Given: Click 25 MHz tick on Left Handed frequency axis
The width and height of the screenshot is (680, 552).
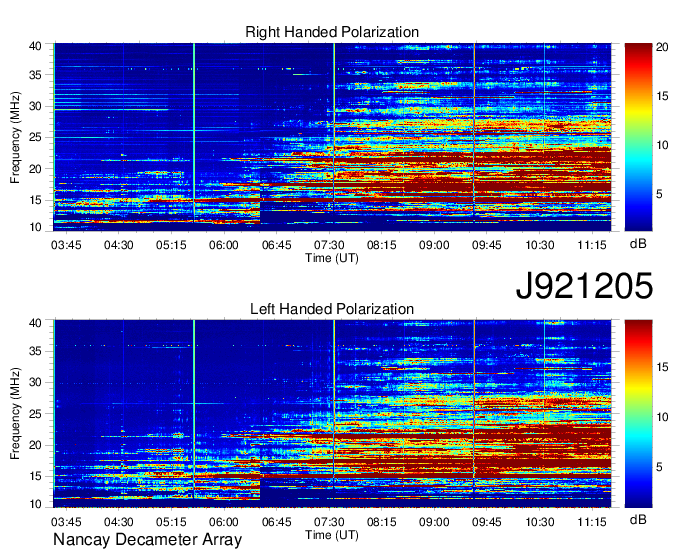Looking at the screenshot, I should [35, 414].
